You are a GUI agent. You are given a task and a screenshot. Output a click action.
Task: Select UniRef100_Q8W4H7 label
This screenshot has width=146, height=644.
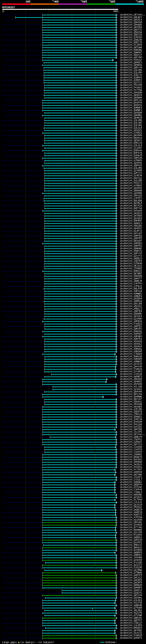(x=131, y=53)
